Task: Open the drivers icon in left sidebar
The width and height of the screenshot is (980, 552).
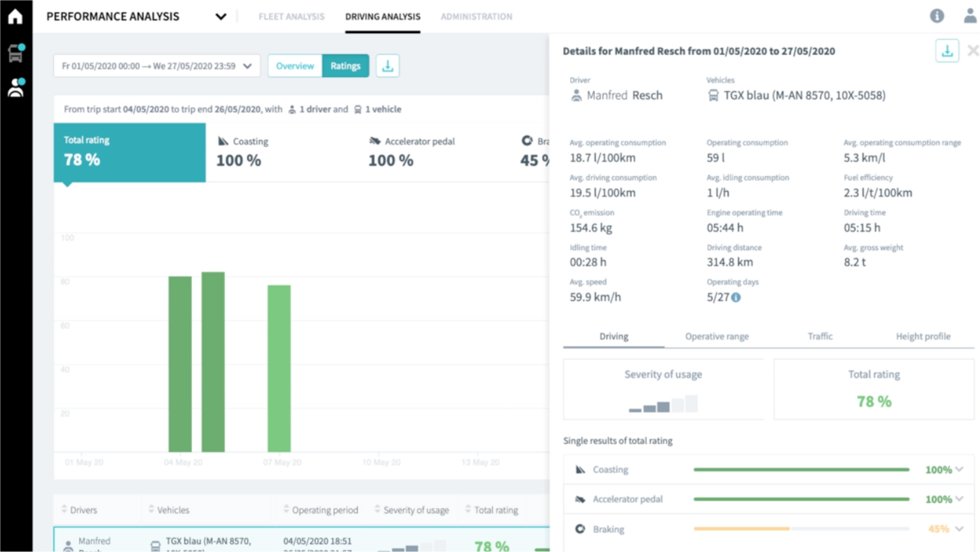Action: tap(15, 88)
